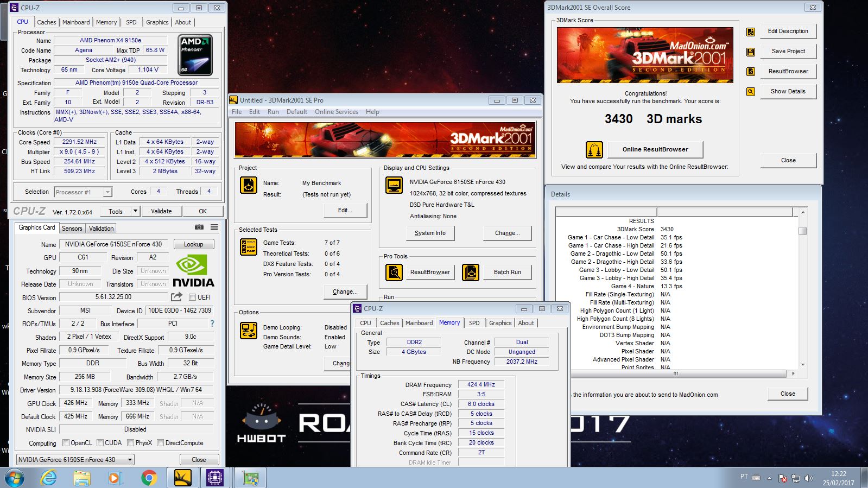This screenshot has height=488, width=868.
Task: Open the Online Services menu in 3DMark2001
Action: 337,112
